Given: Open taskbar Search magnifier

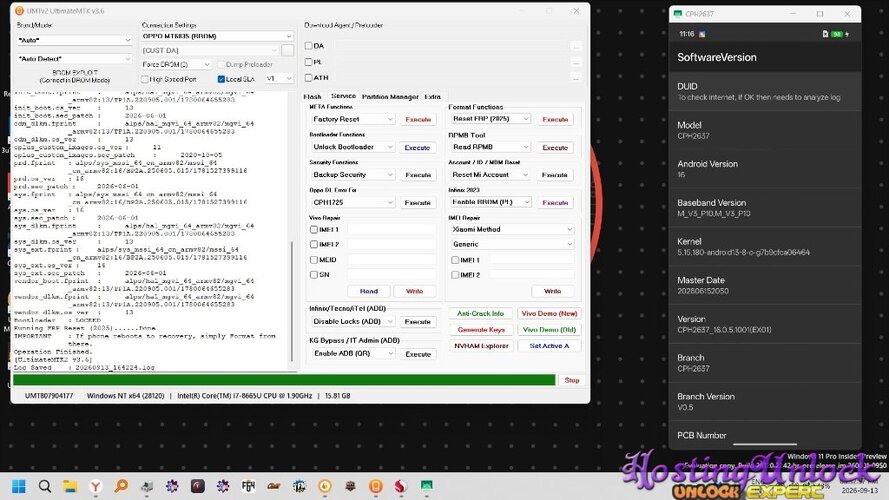Looking at the screenshot, I should 45,486.
